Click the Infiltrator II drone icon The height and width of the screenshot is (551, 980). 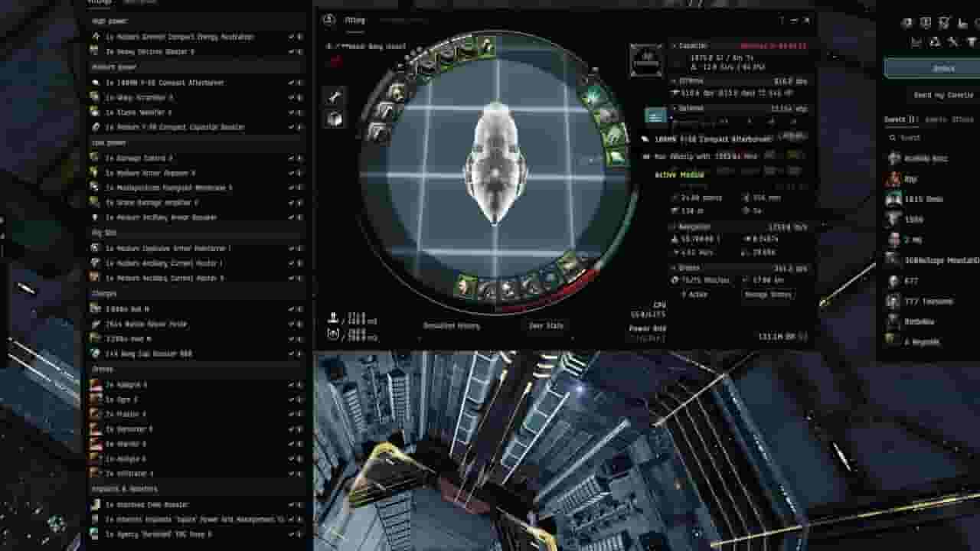(x=95, y=474)
